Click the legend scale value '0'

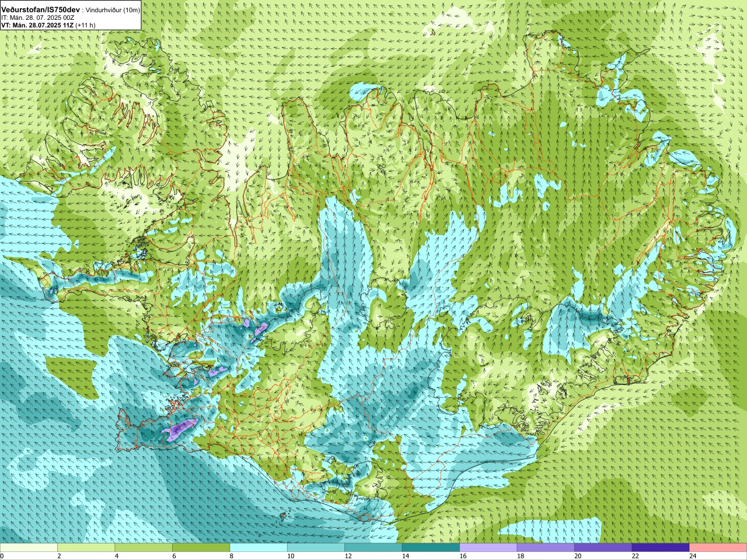pyautogui.click(x=2, y=556)
